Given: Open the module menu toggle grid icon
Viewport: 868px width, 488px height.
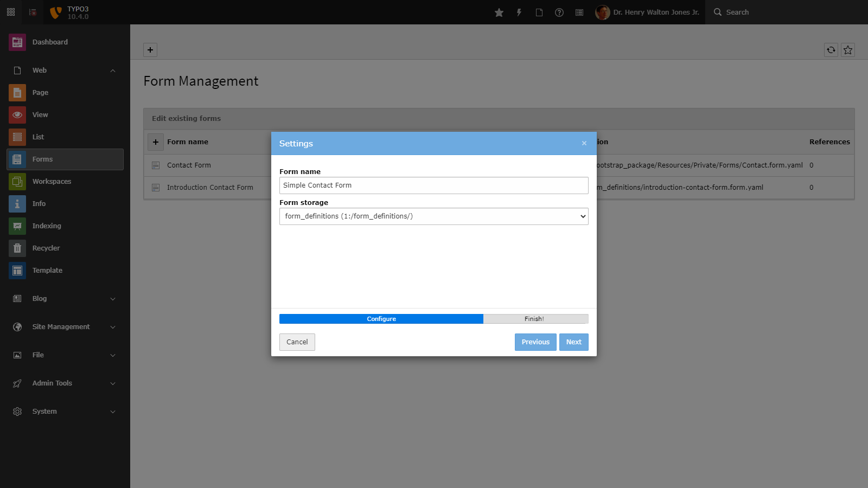Looking at the screenshot, I should point(10,11).
